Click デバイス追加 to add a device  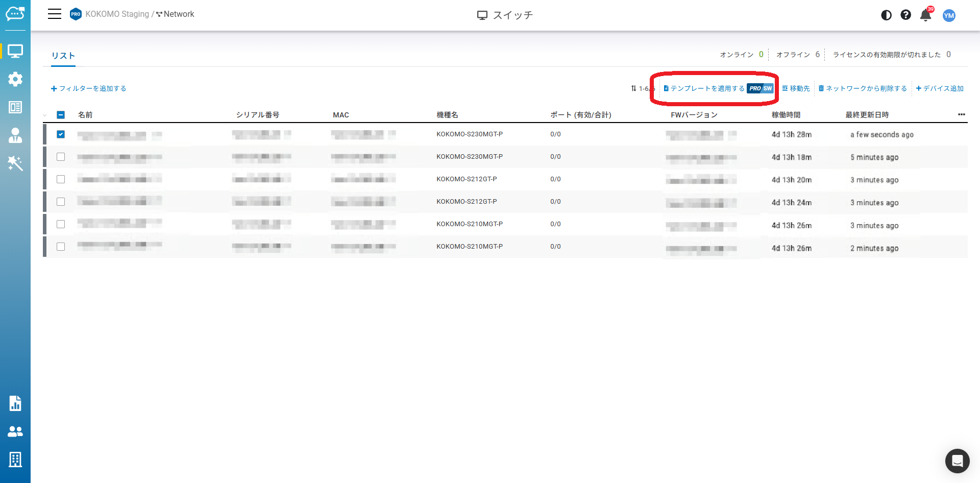pyautogui.click(x=940, y=88)
